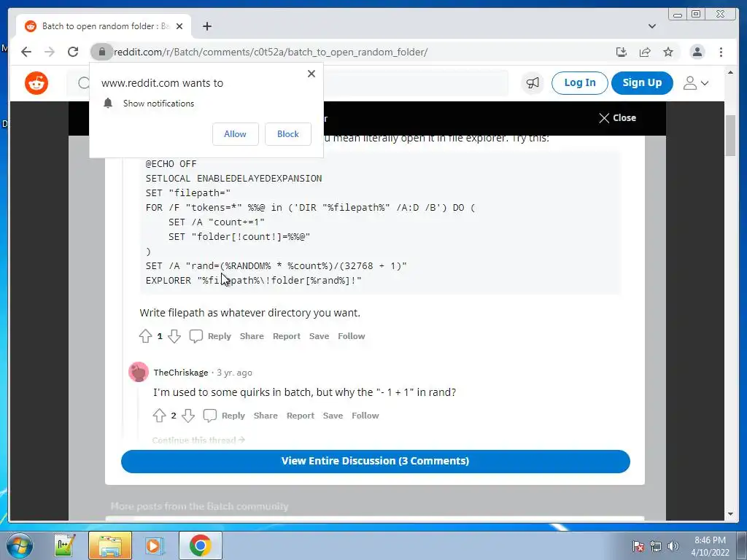Open the install app icon in address bar
The width and height of the screenshot is (747, 560).
point(622,52)
